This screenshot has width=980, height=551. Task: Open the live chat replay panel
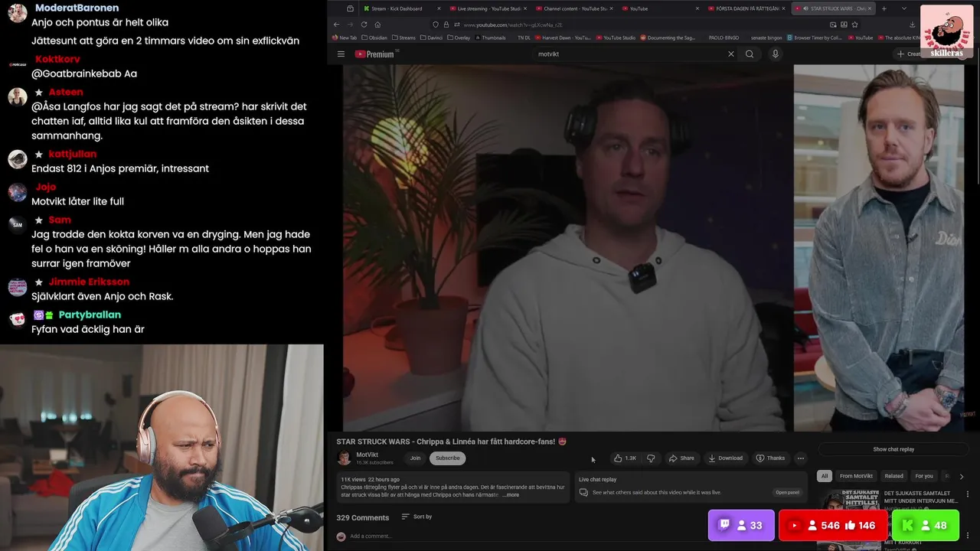787,493
